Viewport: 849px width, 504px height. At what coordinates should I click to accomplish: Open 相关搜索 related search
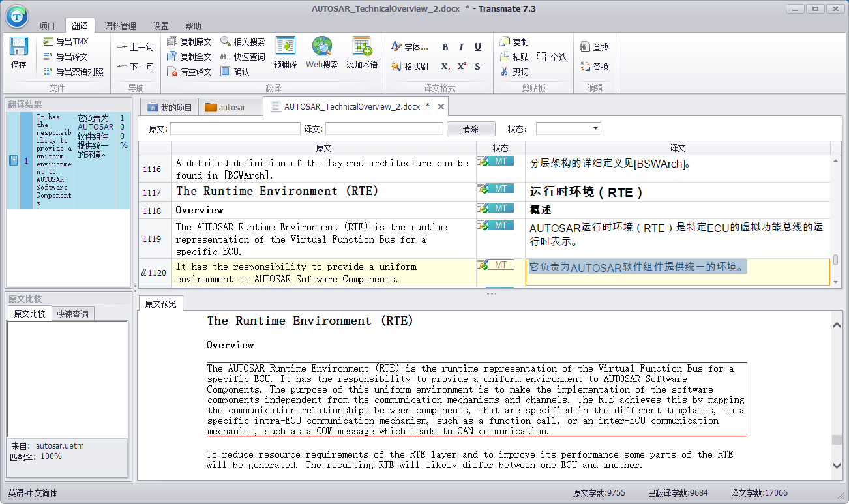coord(243,41)
